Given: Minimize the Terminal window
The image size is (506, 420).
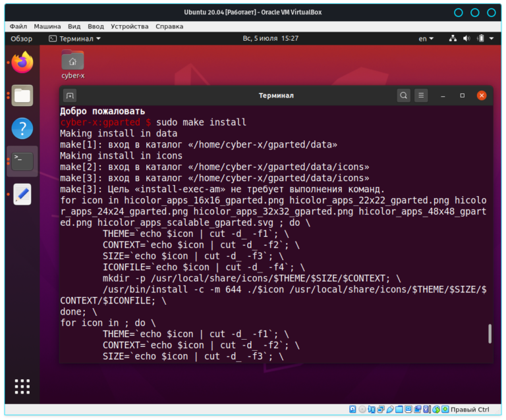Looking at the screenshot, I should [443, 95].
